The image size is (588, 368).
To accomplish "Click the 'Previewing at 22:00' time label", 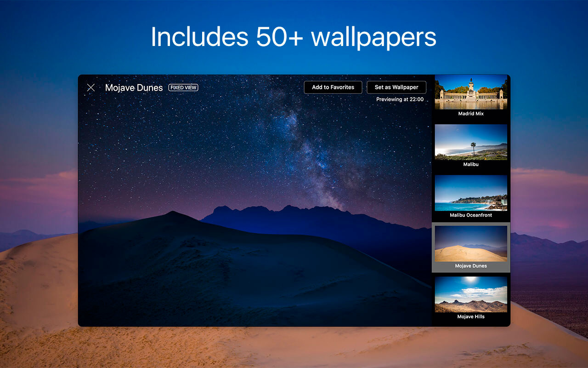I will (400, 99).
